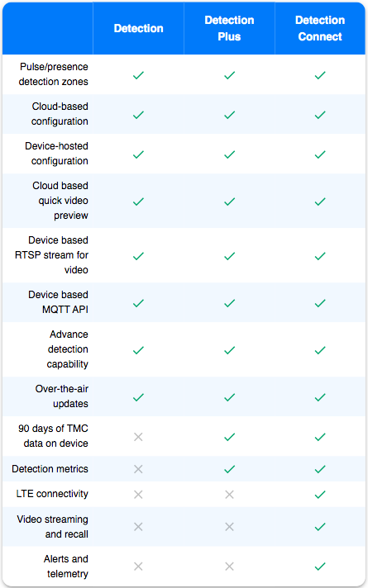This screenshot has height=588, width=368.
Task: Click the Cloud-based configuration checkmark under Detection
Action: (x=138, y=115)
